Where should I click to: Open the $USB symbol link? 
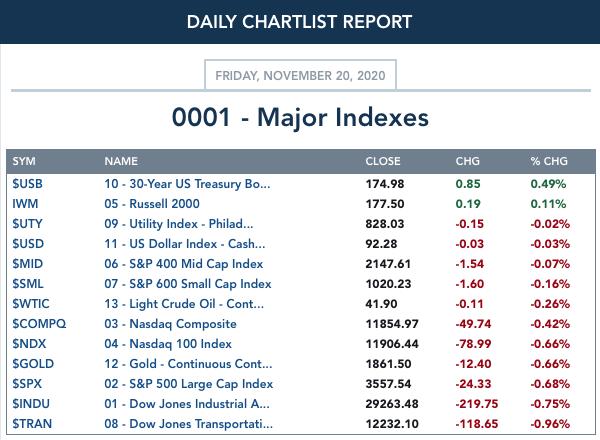(27, 184)
